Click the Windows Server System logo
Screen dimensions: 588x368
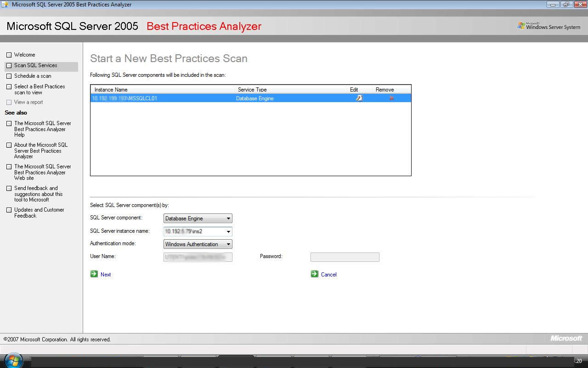coord(548,26)
